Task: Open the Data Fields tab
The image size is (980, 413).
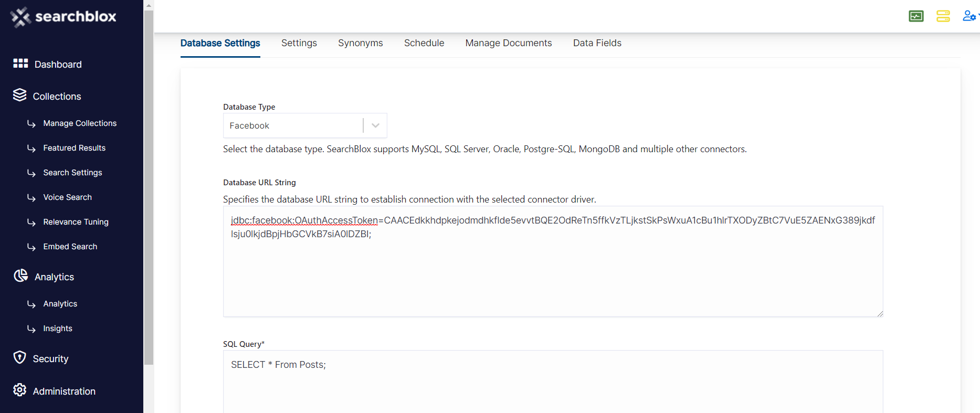Action: tap(597, 43)
